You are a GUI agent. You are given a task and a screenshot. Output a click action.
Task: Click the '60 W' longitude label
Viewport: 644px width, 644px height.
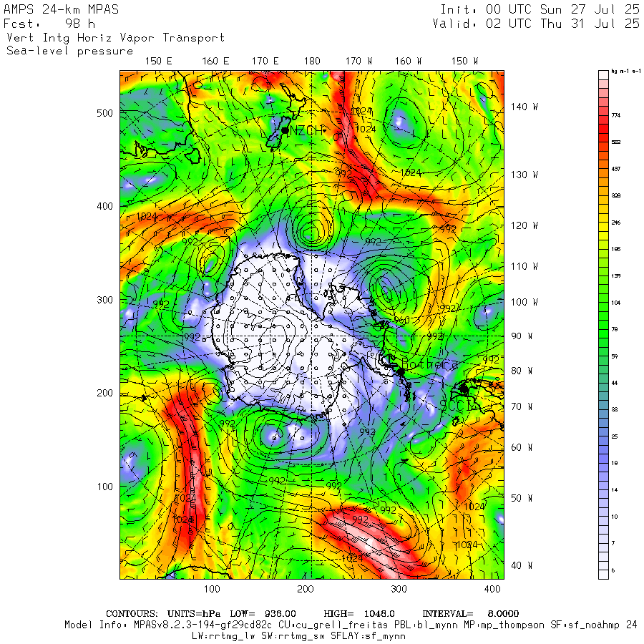(x=522, y=447)
